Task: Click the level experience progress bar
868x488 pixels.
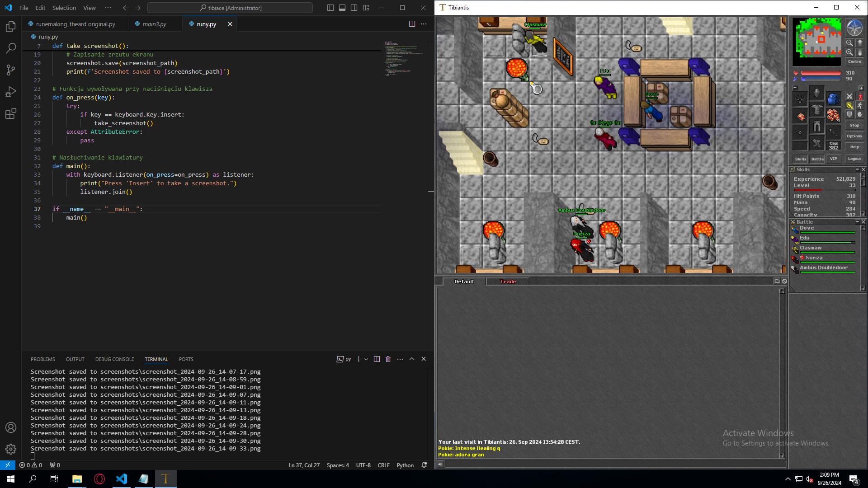Action: point(824,190)
